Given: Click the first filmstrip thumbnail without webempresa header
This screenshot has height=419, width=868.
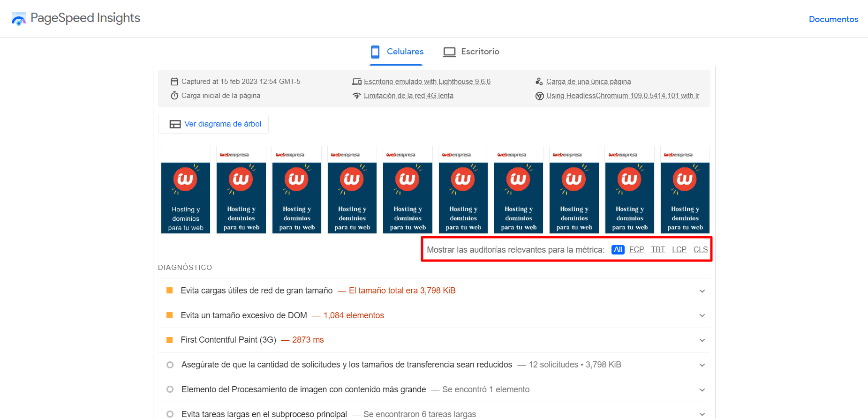Looking at the screenshot, I should 186,190.
